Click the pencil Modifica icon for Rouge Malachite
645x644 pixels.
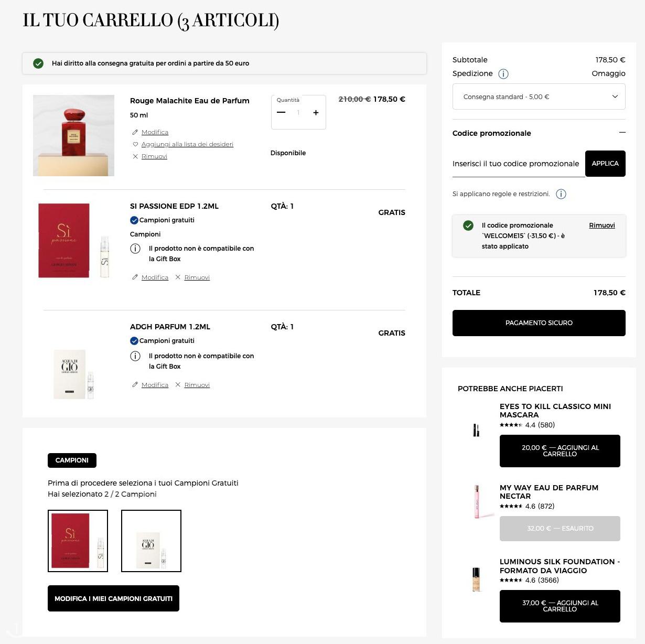click(x=135, y=132)
